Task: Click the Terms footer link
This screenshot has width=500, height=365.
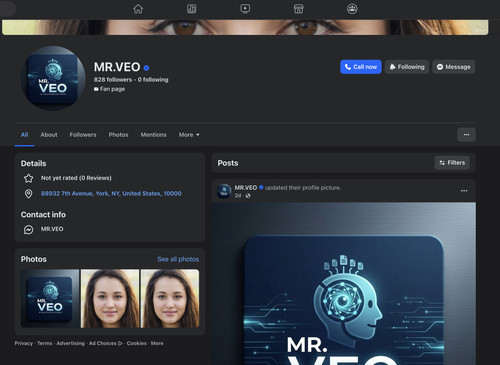Action: [x=44, y=343]
